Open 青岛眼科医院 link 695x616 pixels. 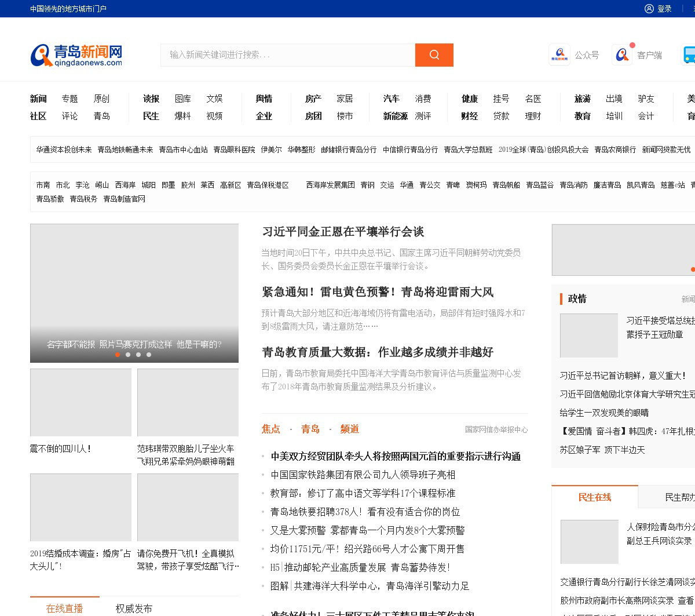point(234,150)
